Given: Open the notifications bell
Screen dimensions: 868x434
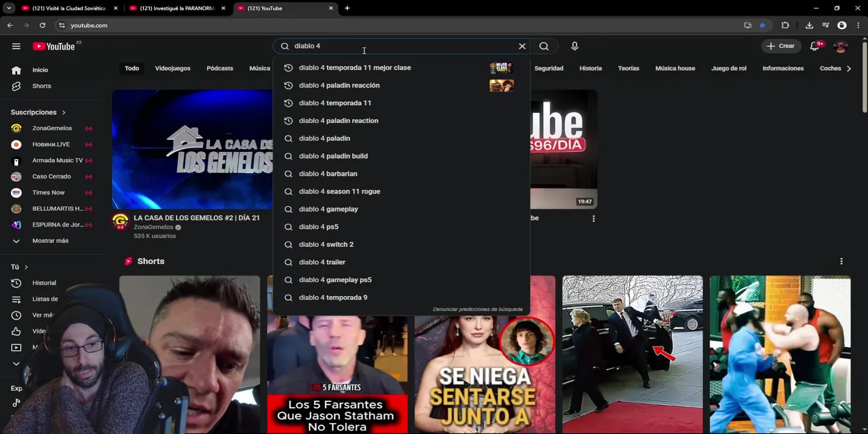Looking at the screenshot, I should point(814,46).
